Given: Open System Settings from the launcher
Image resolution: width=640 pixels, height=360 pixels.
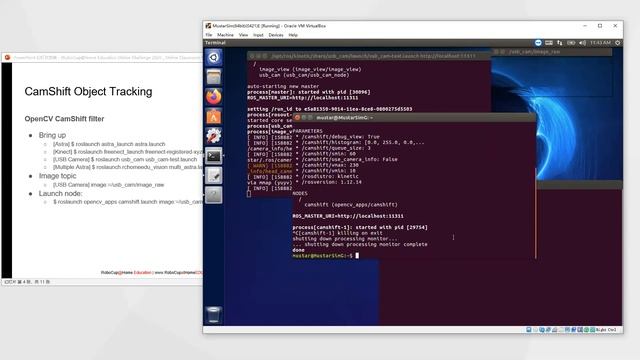Looking at the screenshot, I should 213,136.
